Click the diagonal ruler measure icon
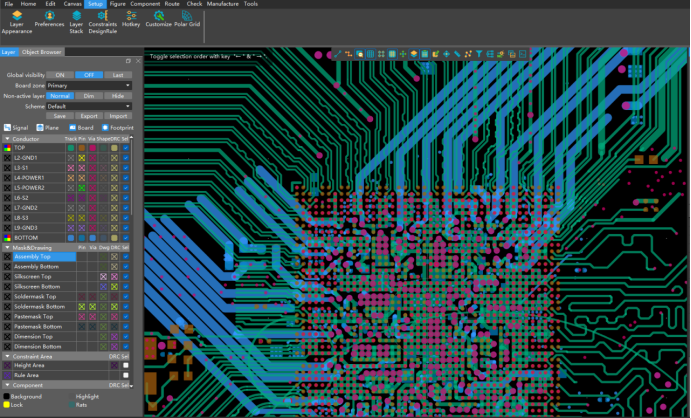The height and width of the screenshot is (418, 691). click(457, 54)
